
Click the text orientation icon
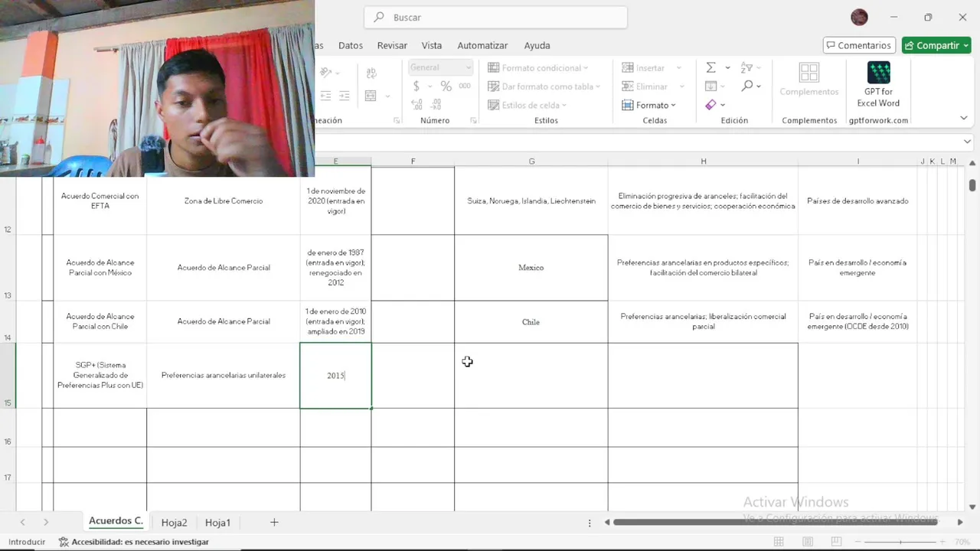pyautogui.click(x=325, y=73)
